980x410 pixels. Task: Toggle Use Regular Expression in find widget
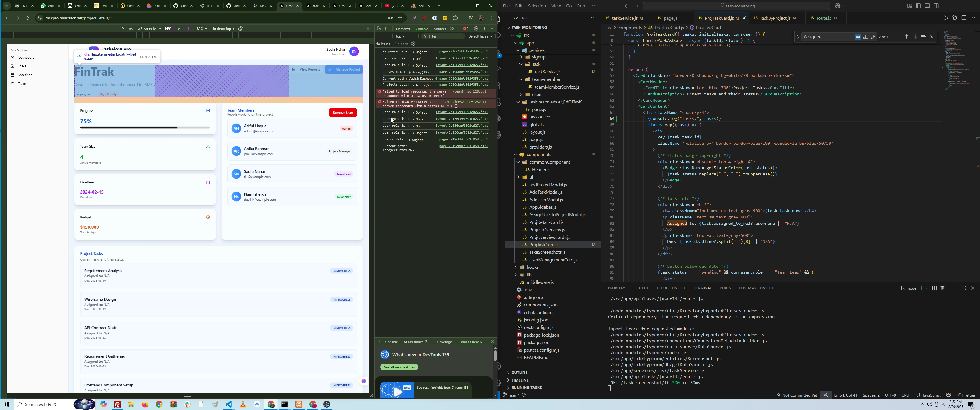pyautogui.click(x=873, y=37)
